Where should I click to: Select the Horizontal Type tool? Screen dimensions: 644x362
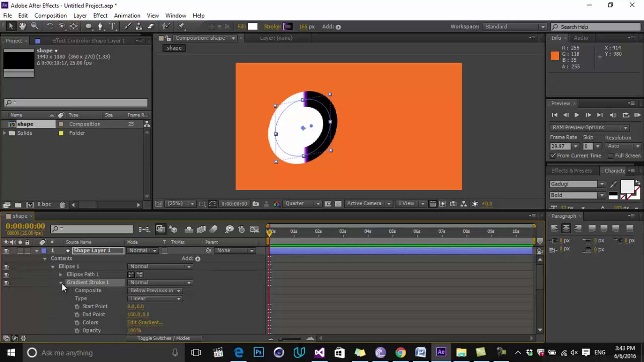(112, 26)
